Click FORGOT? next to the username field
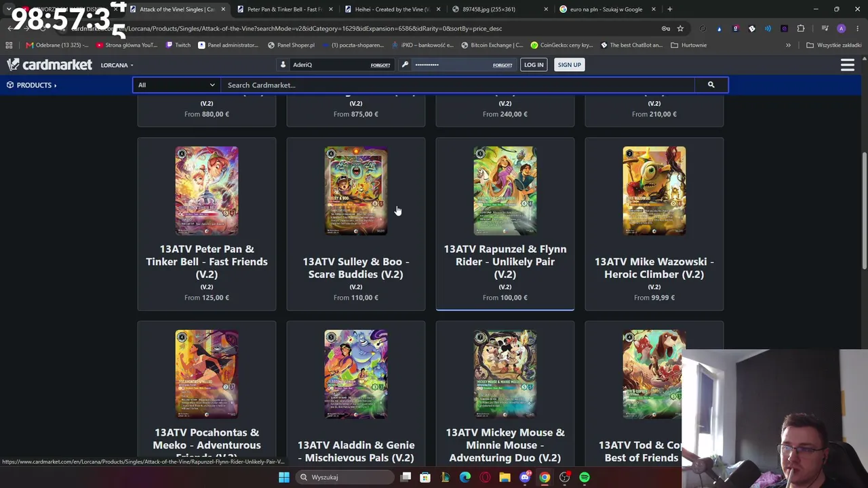The width and height of the screenshot is (868, 488). (380, 65)
